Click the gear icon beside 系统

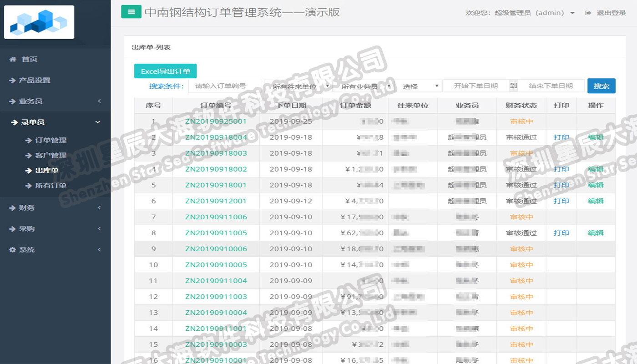point(12,249)
